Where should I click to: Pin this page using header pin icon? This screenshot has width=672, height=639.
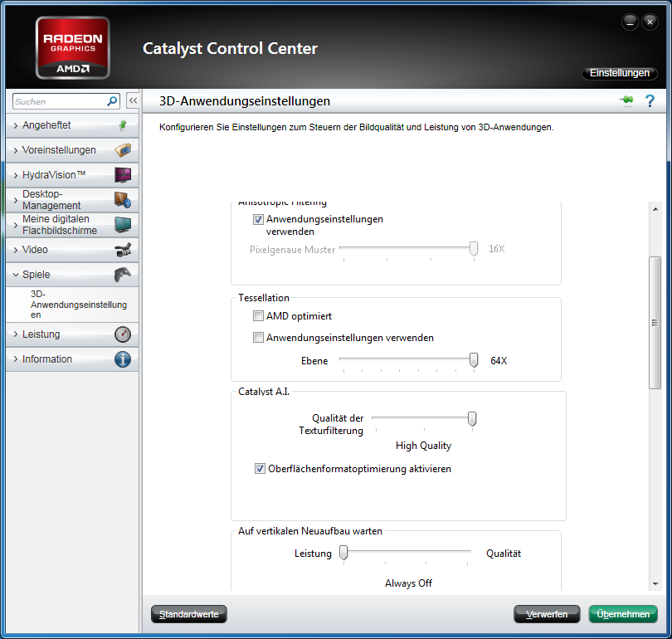(x=626, y=100)
